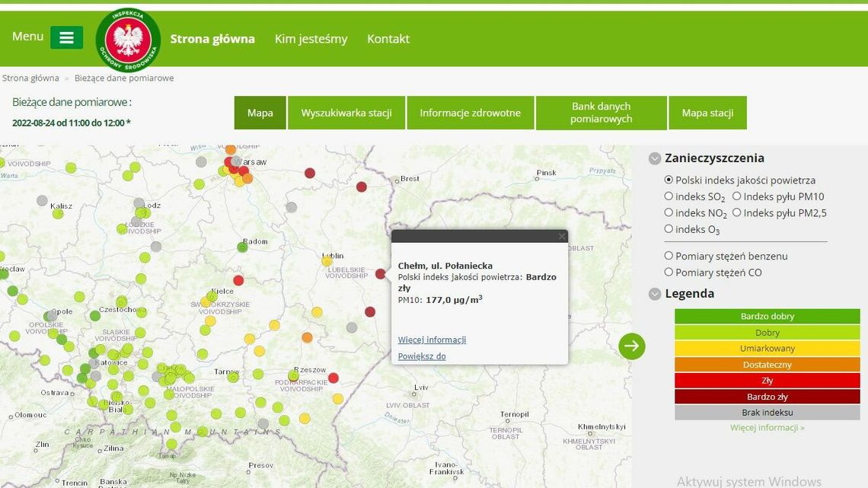Viewport: 868px width, 488px height.
Task: Select the Indeks pyłu PM10 radio button
Action: (x=736, y=196)
